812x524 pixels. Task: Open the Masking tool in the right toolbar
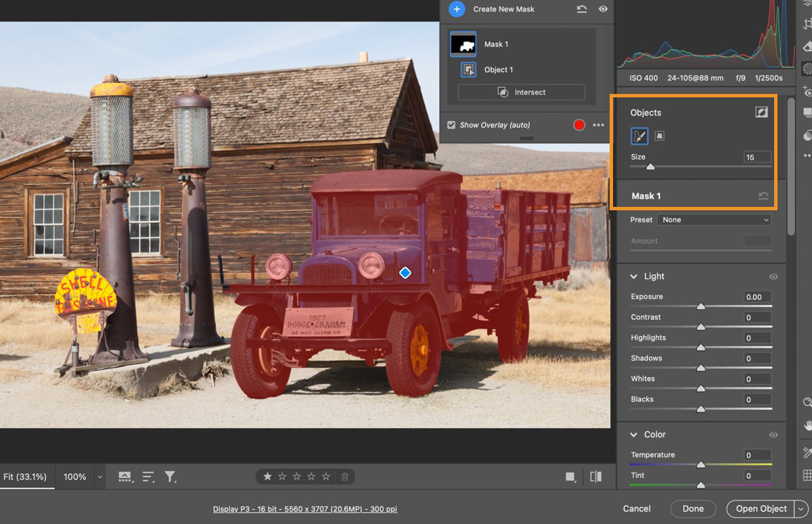pyautogui.click(x=807, y=68)
